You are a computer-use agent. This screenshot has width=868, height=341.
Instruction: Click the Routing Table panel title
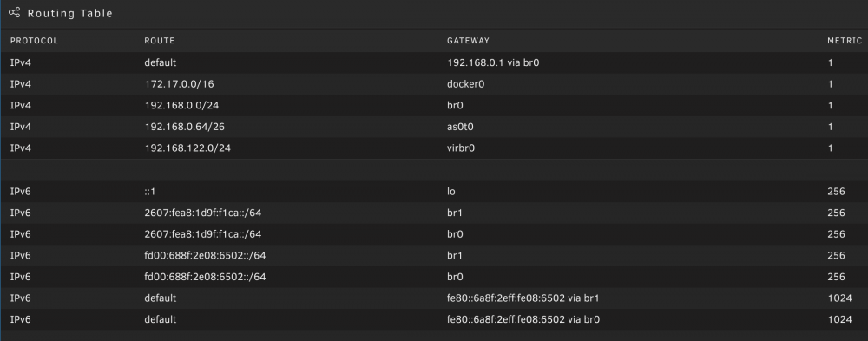point(69,13)
